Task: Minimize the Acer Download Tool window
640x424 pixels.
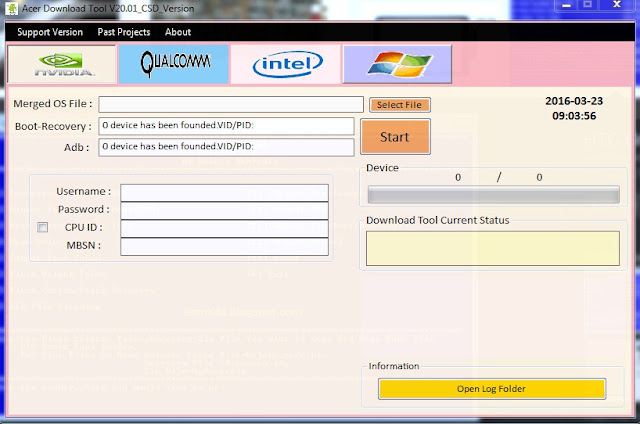Action: (566, 5)
